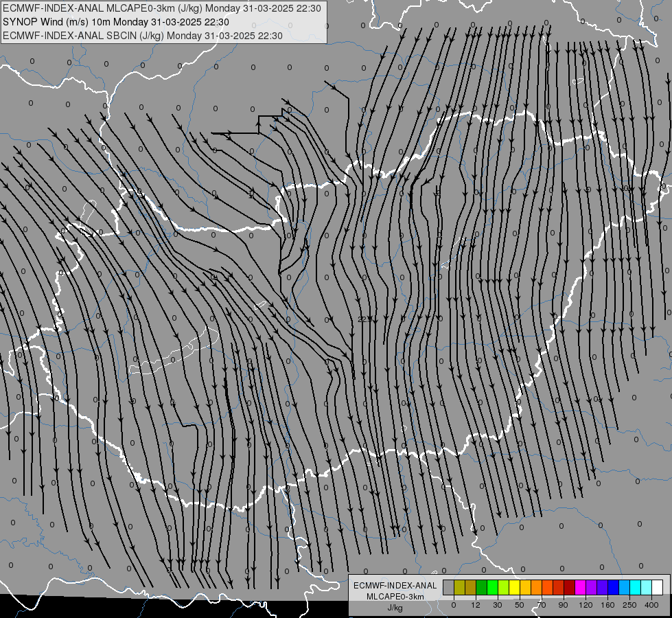Click the J/kg unit label in legend
The width and height of the screenshot is (672, 618).
pos(395,608)
